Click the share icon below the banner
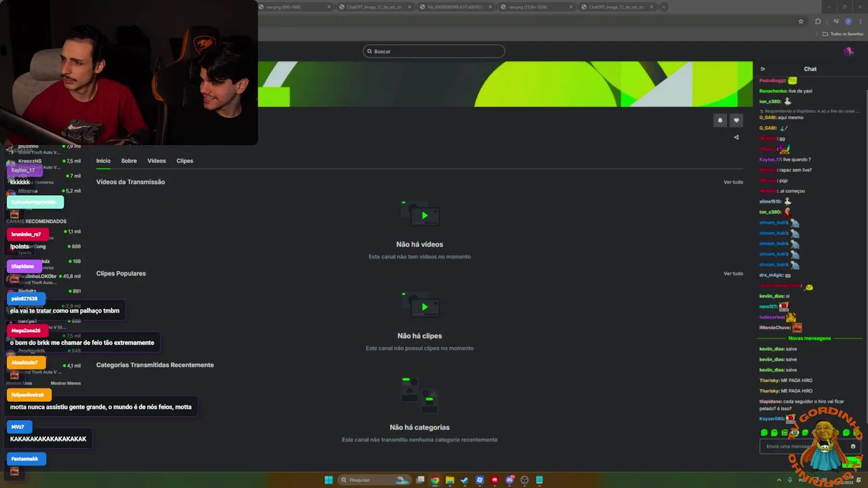 [736, 137]
